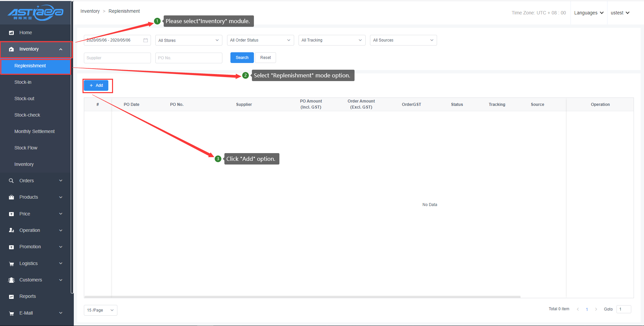Go to Monthly Settlement page
The height and width of the screenshot is (326, 644).
(34, 131)
